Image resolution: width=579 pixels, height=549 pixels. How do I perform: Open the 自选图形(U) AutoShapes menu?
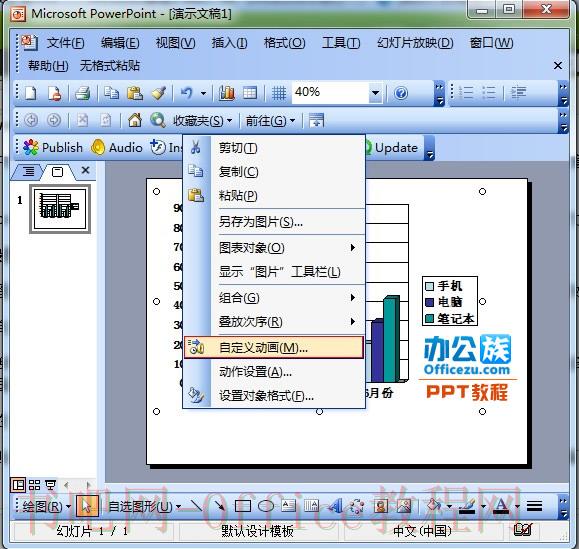[x=144, y=507]
